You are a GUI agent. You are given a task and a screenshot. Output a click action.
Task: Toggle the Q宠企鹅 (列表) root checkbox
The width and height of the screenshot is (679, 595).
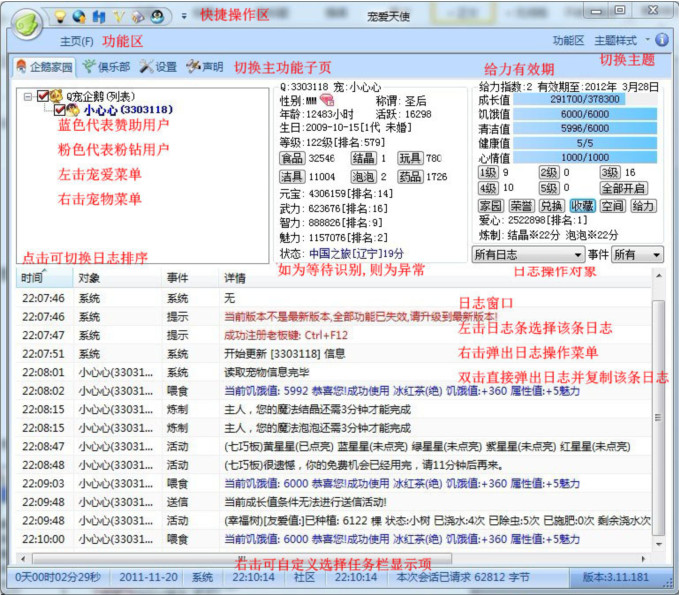pyautogui.click(x=43, y=97)
